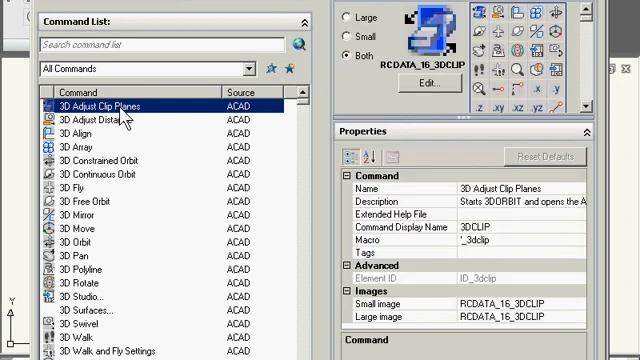This screenshot has width=640, height=360.
Task: Pick the footprints 3D walk image
Action: [x=479, y=70]
